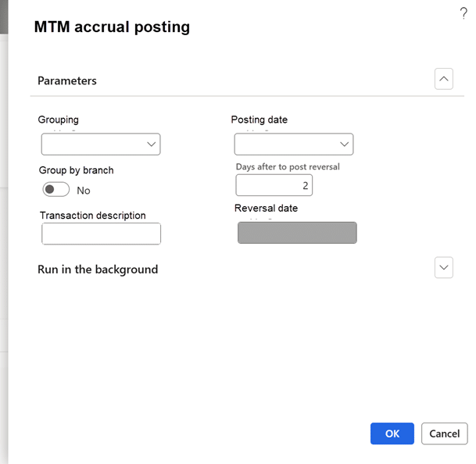
Task: Click inside the Grouping combo box
Action: 92,145
